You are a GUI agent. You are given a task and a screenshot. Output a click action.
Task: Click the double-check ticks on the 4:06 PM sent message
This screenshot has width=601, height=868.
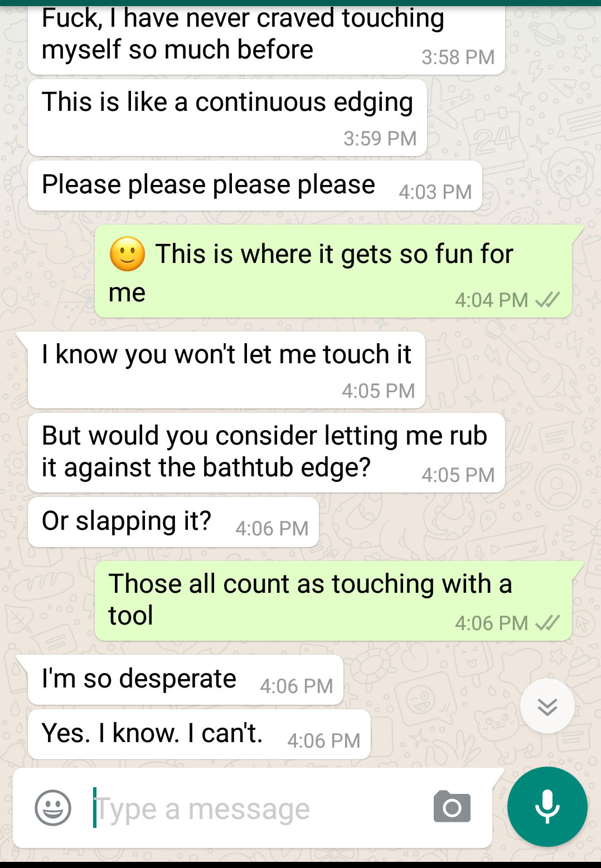547,623
